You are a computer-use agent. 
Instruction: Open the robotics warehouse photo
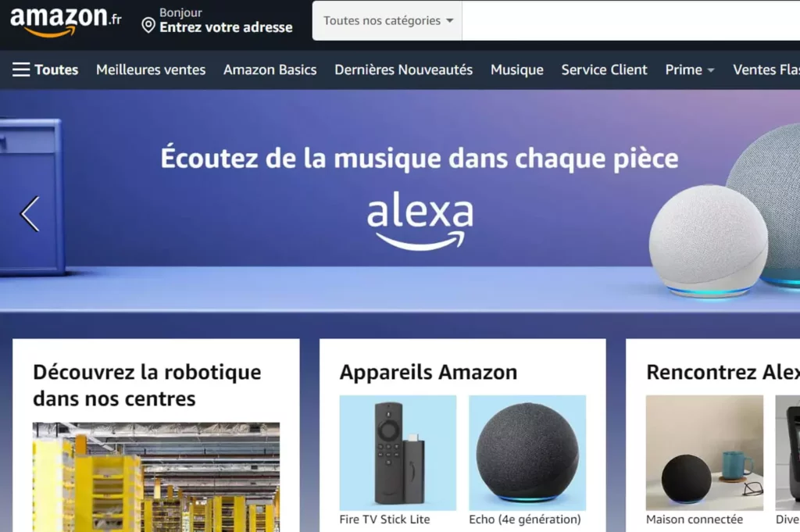156,477
